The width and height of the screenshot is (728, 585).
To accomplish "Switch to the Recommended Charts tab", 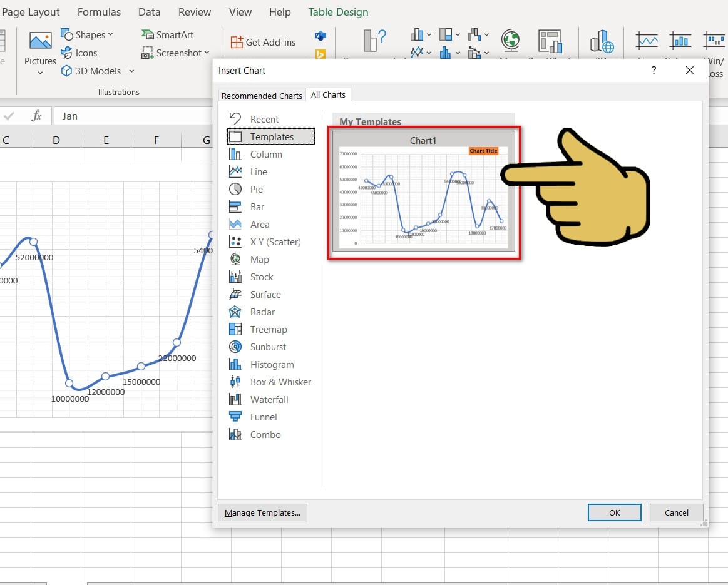I will [262, 96].
